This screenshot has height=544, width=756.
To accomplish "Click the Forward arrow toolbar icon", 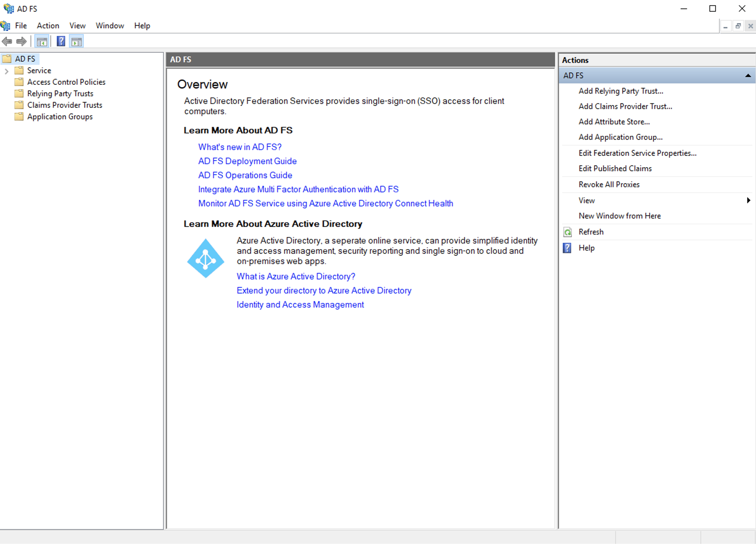I will 22,42.
